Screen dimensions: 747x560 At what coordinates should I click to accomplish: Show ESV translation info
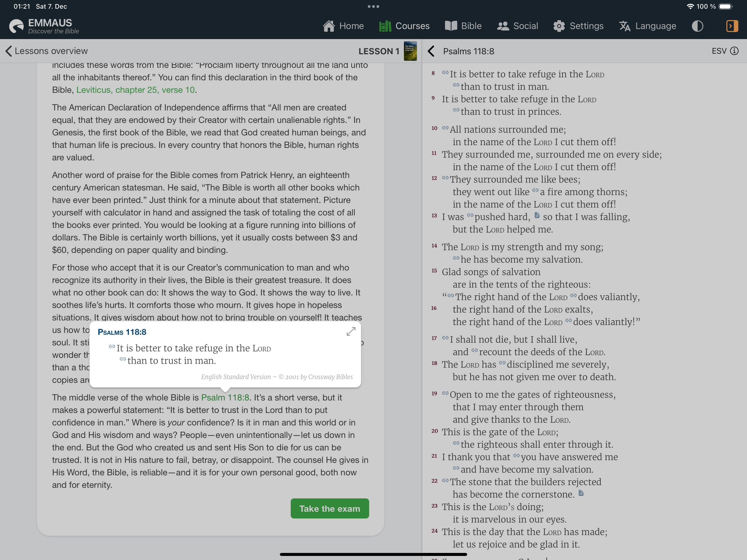pos(734,51)
